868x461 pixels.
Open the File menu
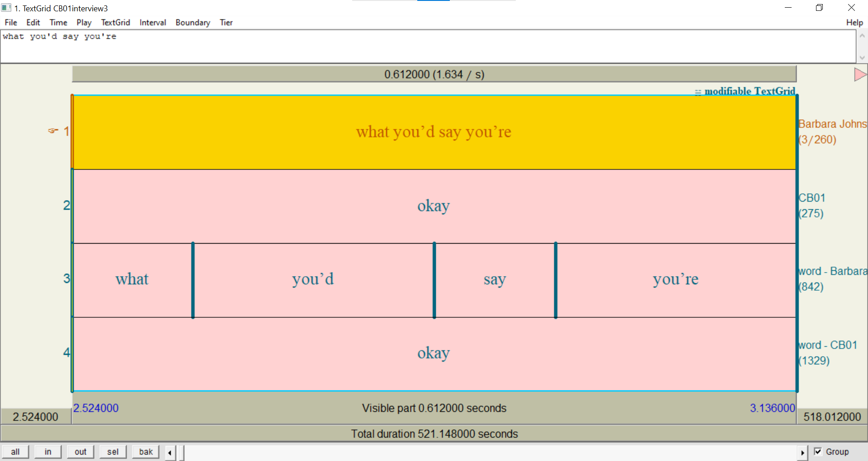(11, 23)
